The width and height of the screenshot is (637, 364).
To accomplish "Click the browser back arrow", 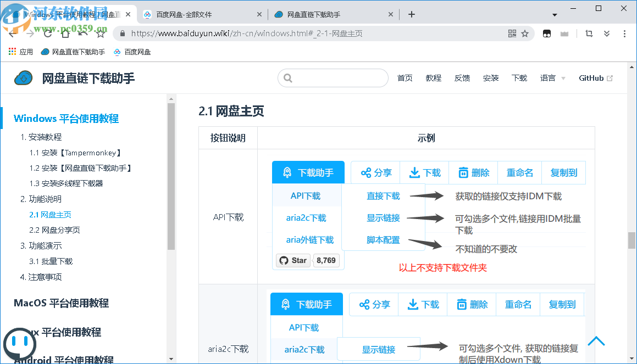I will tap(12, 33).
